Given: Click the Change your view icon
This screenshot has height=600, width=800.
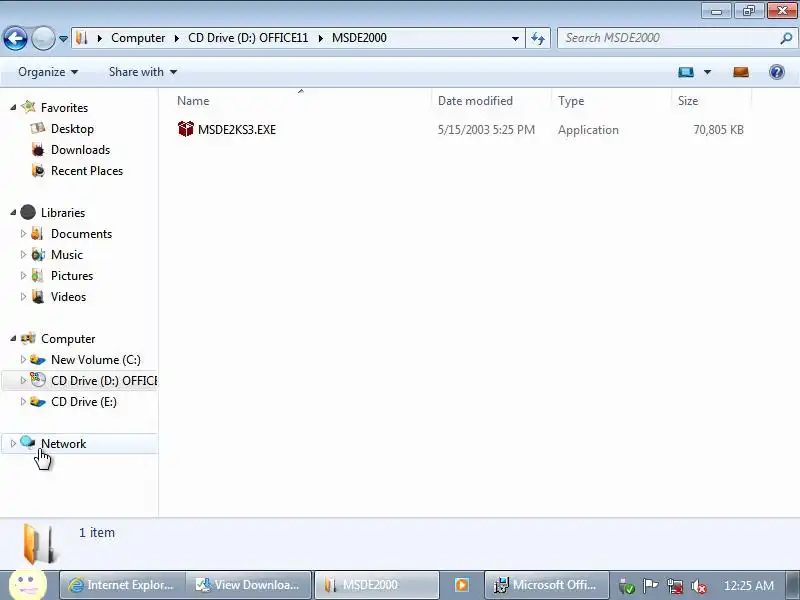Looking at the screenshot, I should pos(686,72).
